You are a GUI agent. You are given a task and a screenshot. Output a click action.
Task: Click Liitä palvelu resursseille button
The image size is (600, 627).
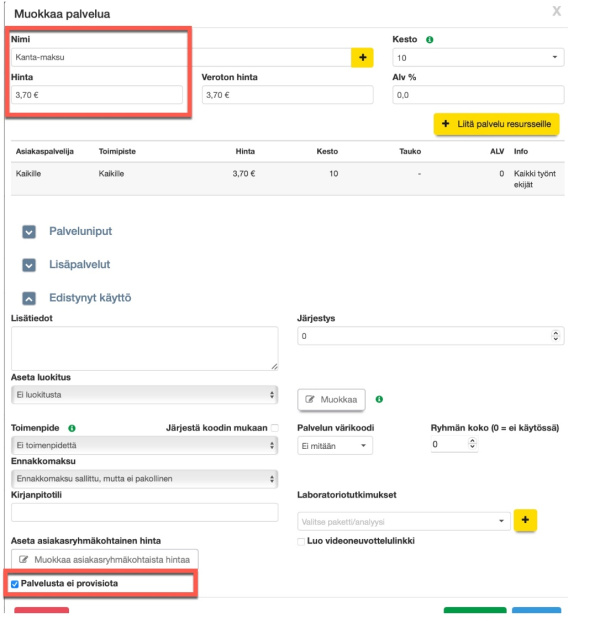click(496, 124)
